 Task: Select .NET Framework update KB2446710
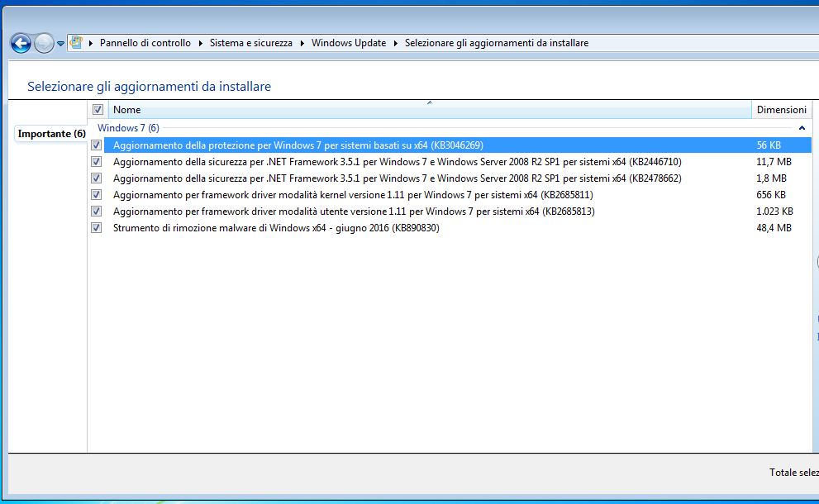(397, 162)
